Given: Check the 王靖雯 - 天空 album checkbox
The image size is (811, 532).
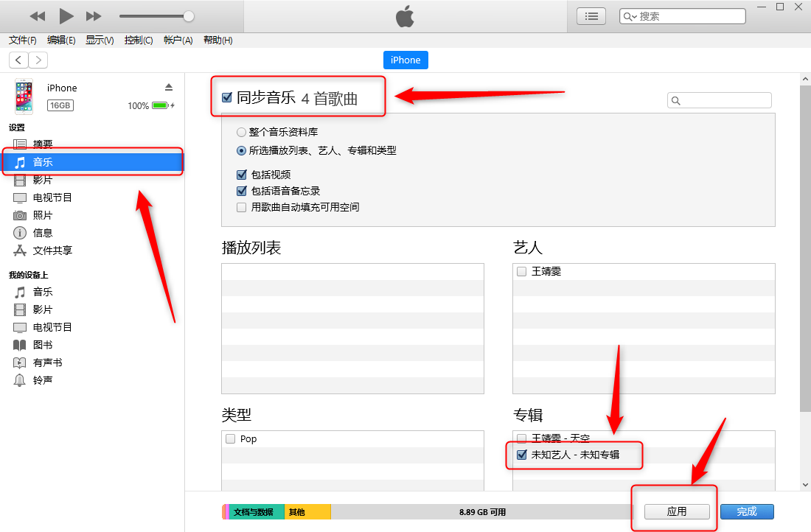Looking at the screenshot, I should click(522, 438).
